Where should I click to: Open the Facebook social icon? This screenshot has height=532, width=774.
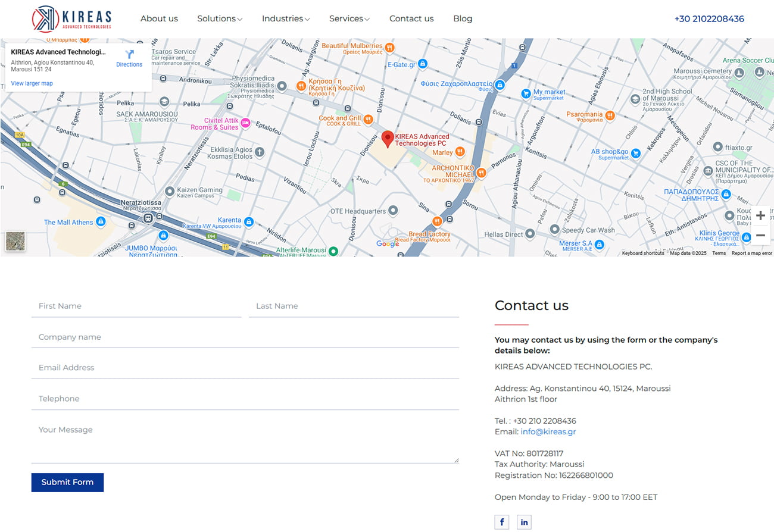pos(502,522)
